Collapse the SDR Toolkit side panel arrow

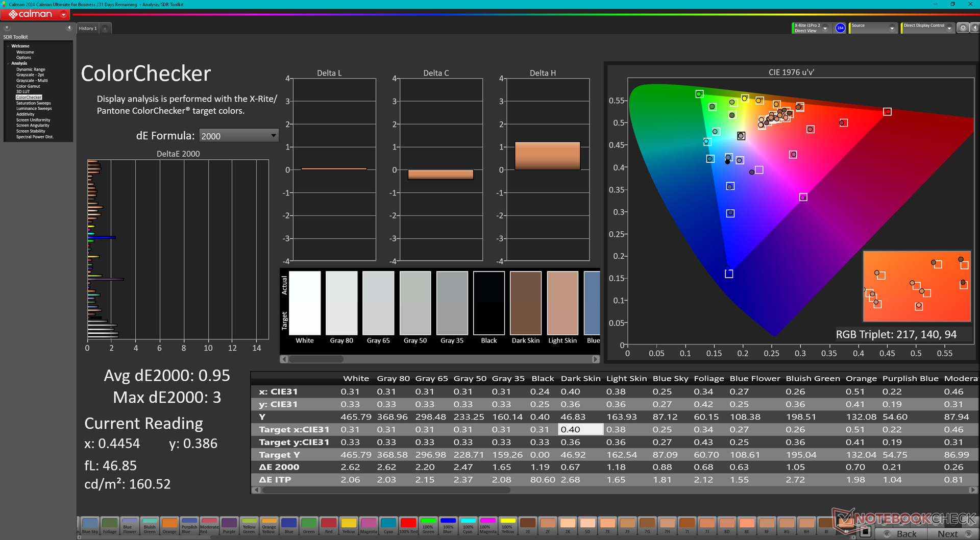coord(69,28)
